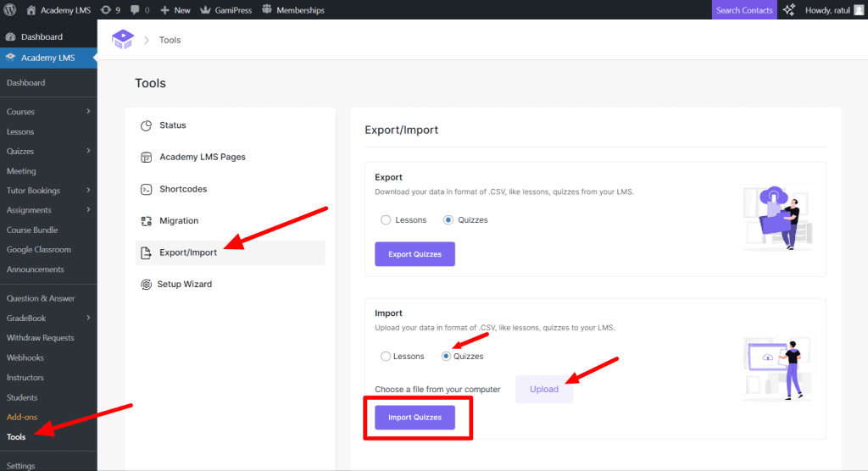This screenshot has height=471, width=868.
Task: Click the updates icon showing 9
Action: click(106, 10)
